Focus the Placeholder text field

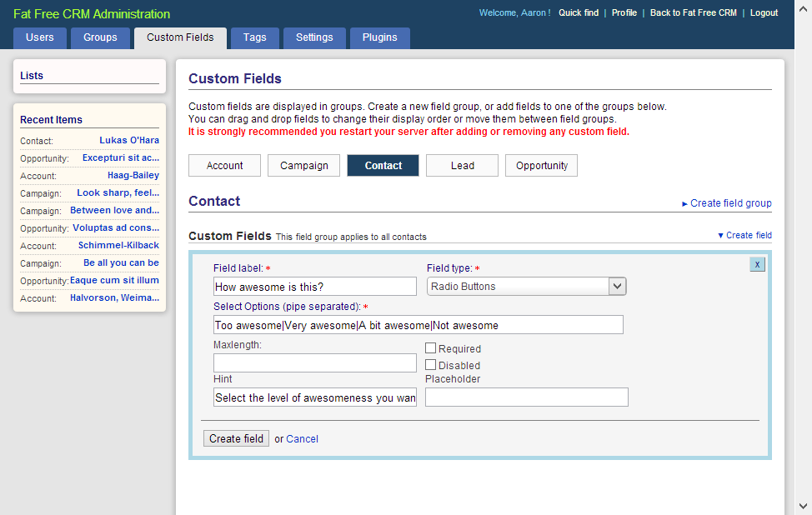click(526, 397)
